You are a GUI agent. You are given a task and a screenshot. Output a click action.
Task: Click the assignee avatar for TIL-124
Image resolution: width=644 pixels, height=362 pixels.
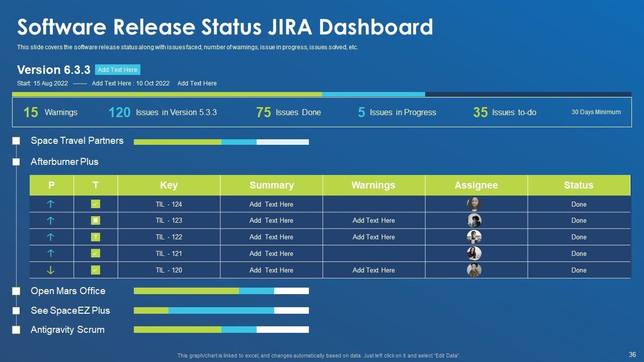tap(474, 204)
